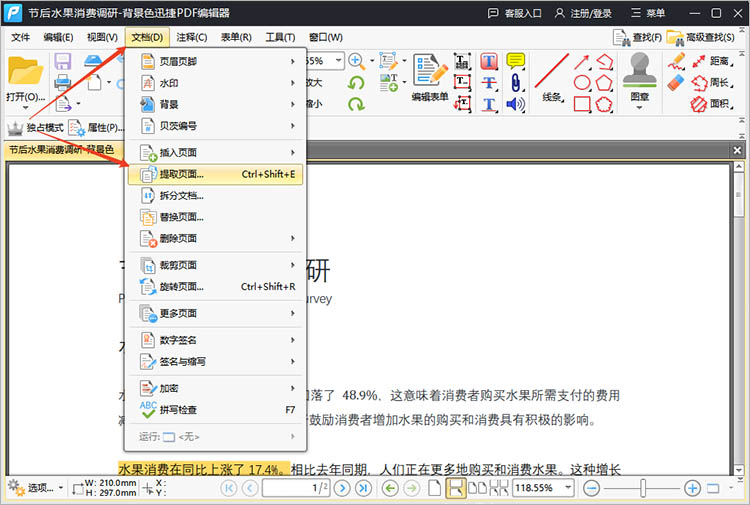
Task: Select the sound speaker annotation tool
Action: (x=516, y=104)
